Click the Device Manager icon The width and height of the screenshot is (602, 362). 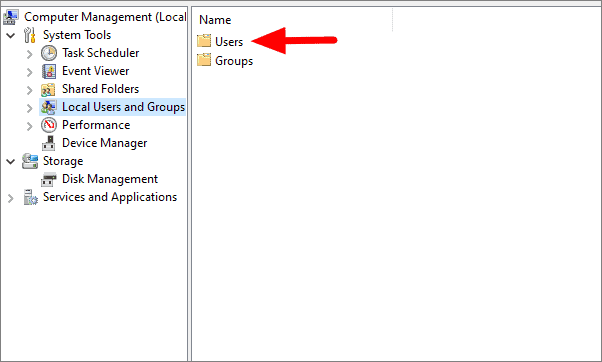(x=48, y=143)
